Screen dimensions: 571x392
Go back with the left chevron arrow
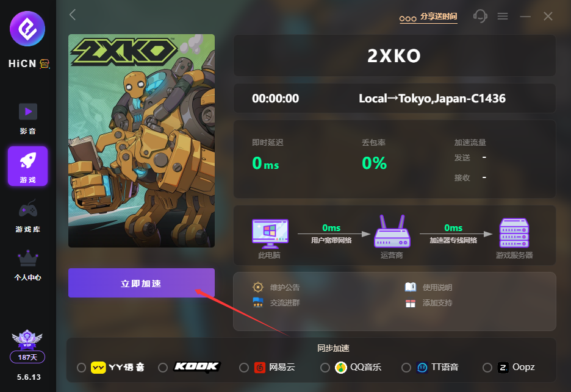click(73, 15)
